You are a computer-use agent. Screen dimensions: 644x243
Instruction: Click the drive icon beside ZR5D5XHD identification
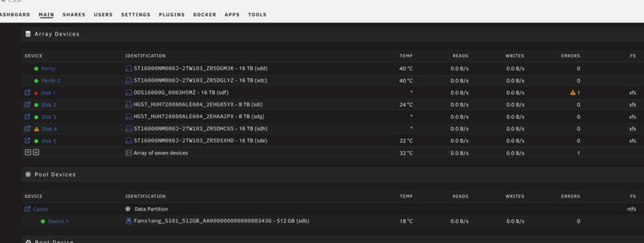click(x=129, y=141)
